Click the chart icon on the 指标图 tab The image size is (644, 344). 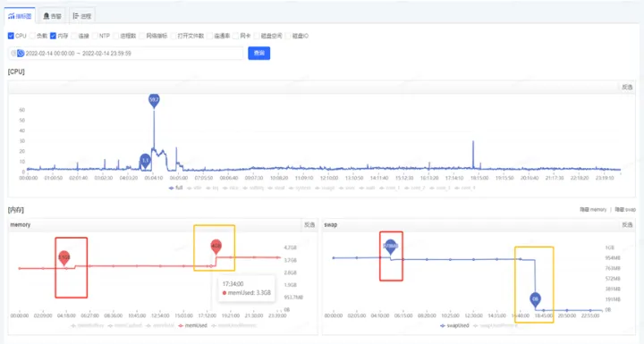(x=11, y=16)
